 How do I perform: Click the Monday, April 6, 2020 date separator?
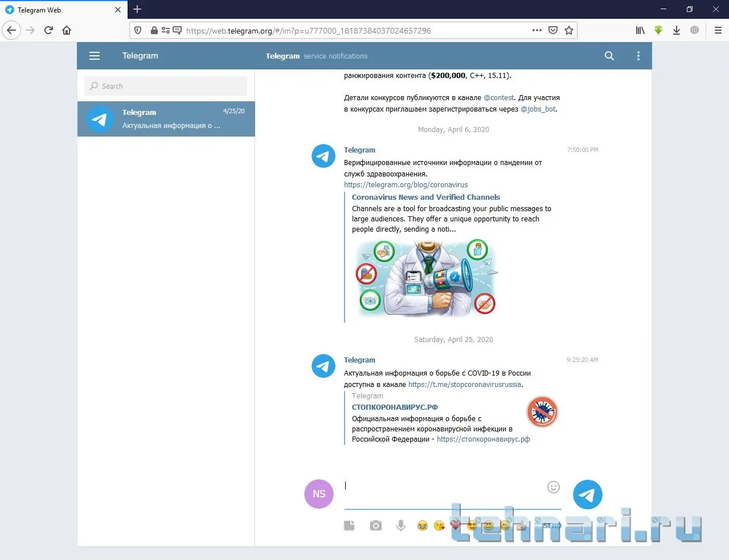click(x=453, y=130)
